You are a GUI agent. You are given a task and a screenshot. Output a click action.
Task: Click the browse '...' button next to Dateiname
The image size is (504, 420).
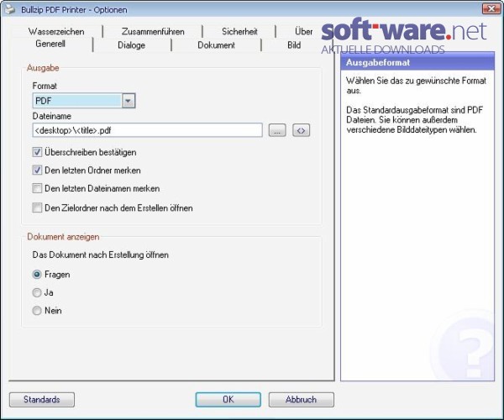(x=277, y=130)
